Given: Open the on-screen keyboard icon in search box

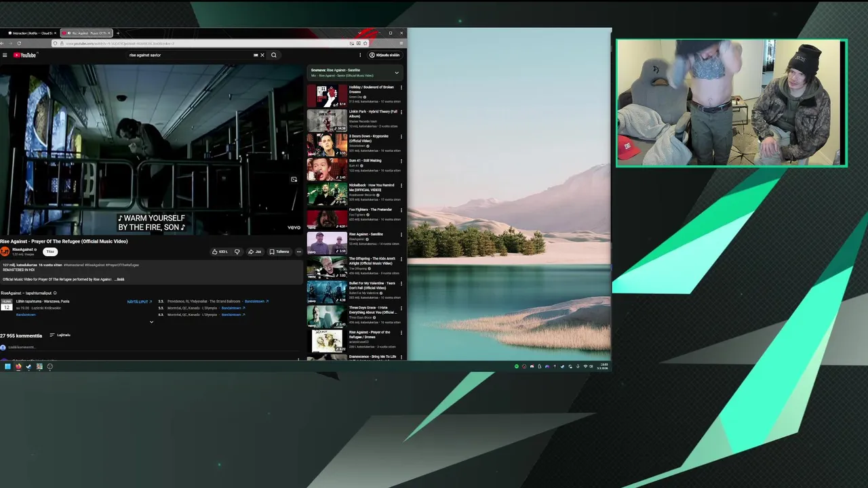Looking at the screenshot, I should (x=256, y=55).
